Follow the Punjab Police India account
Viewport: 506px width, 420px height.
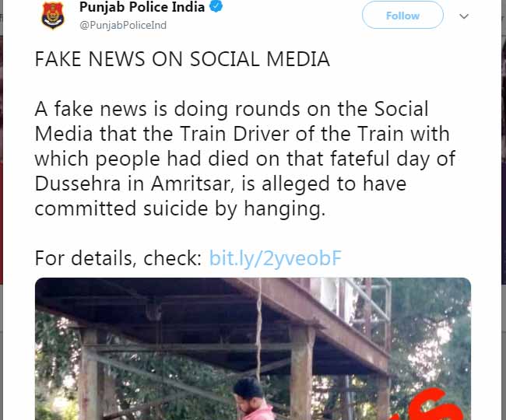click(x=402, y=15)
